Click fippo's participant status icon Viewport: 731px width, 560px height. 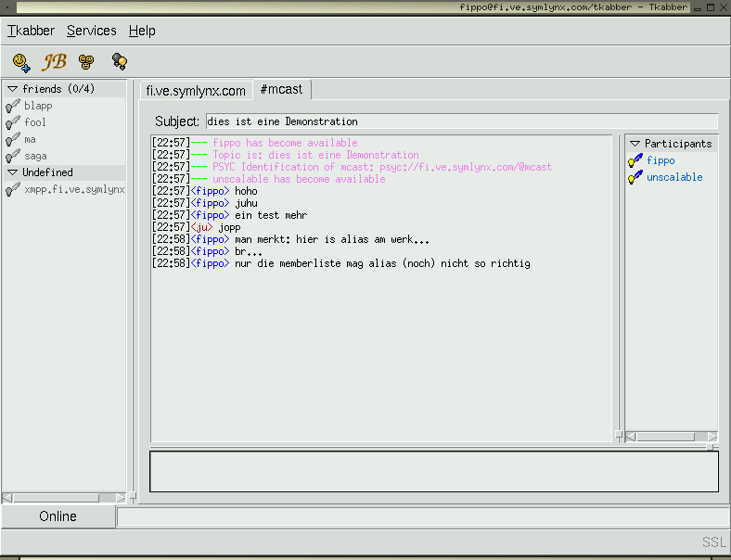tap(635, 160)
